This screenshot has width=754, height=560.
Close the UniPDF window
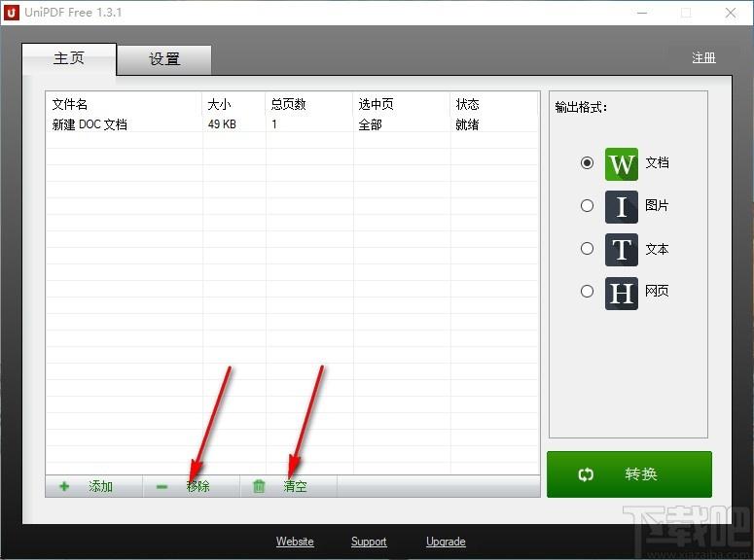(731, 13)
